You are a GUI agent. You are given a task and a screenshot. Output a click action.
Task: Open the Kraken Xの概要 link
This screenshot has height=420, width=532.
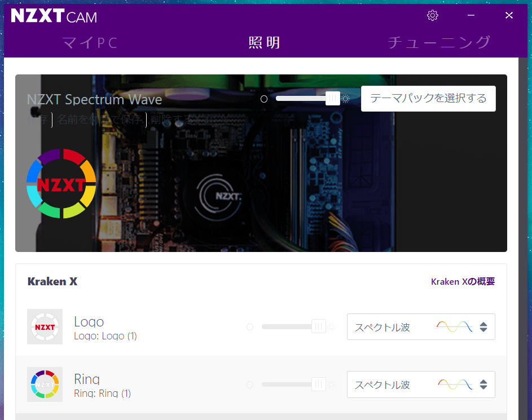point(463,282)
